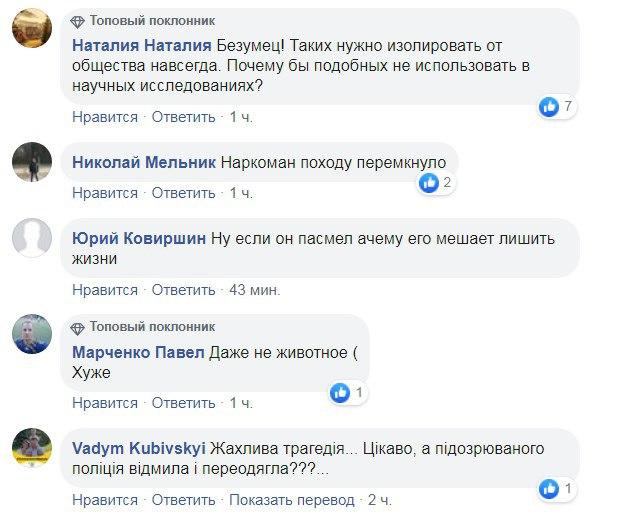The image size is (622, 519).
Task: Reply to Николай Мельник's comment via Ответить
Action: tap(184, 193)
